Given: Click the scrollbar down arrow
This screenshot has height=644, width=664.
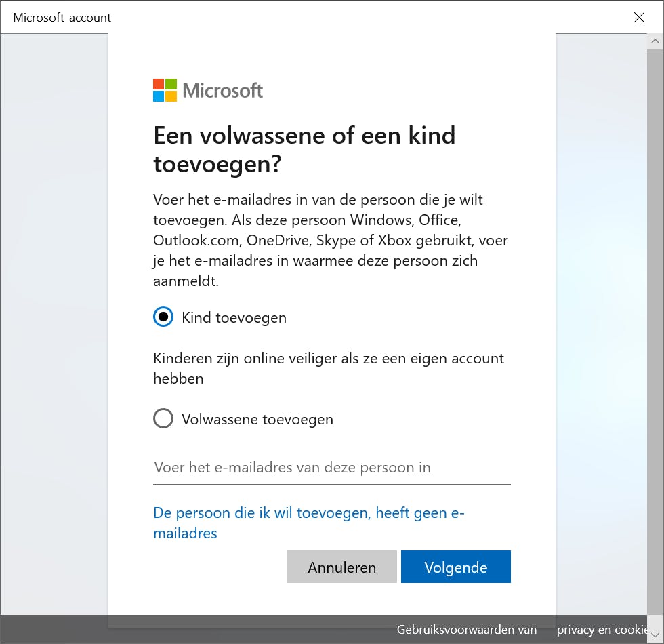Looking at the screenshot, I should pos(655,632).
